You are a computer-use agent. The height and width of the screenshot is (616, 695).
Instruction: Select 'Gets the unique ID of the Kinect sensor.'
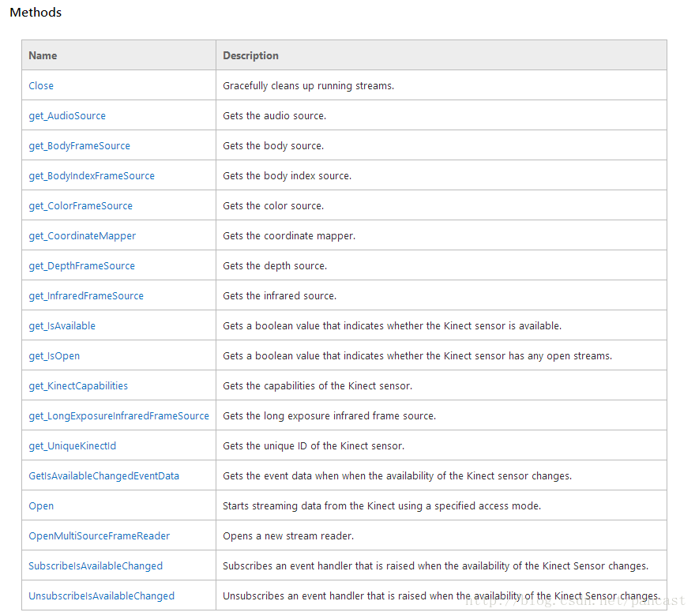click(314, 446)
